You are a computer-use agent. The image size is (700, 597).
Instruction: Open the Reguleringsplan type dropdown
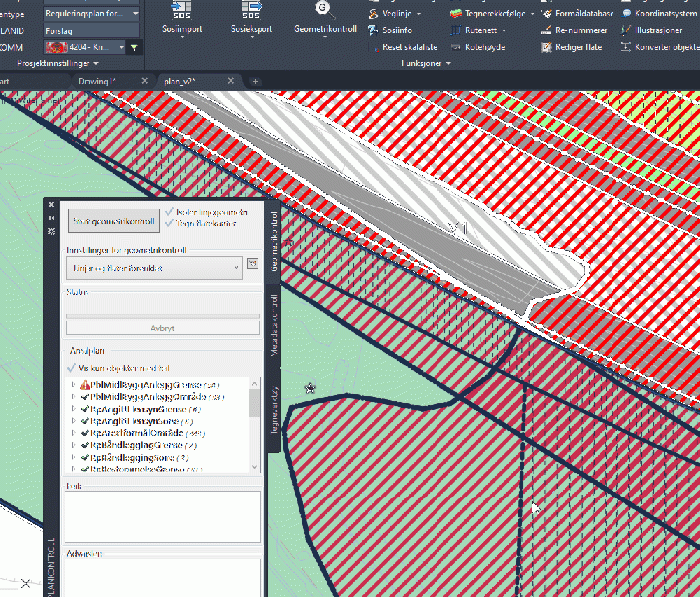pyautogui.click(x=91, y=13)
